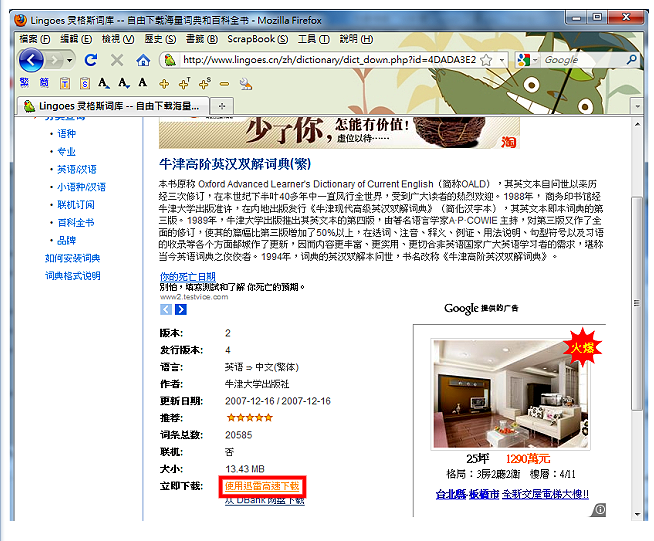Screen dimensions: 654x541
Task: Open 如何安装词典 help link
Action: [73, 258]
